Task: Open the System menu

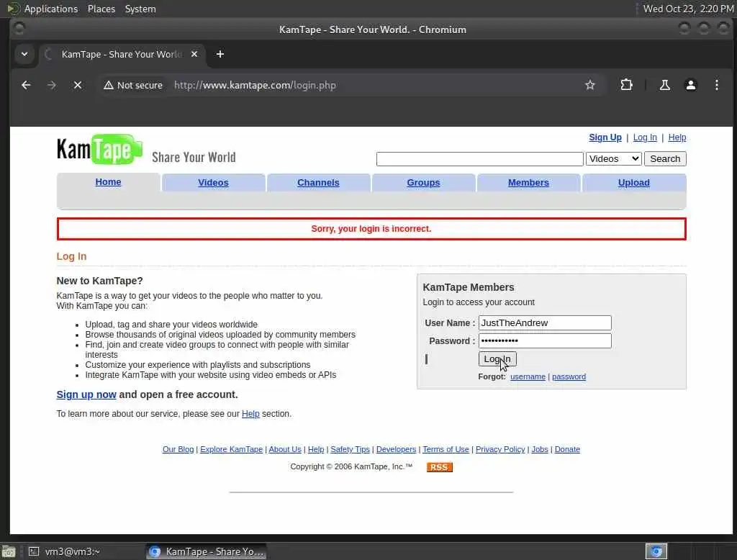Action: [140, 9]
